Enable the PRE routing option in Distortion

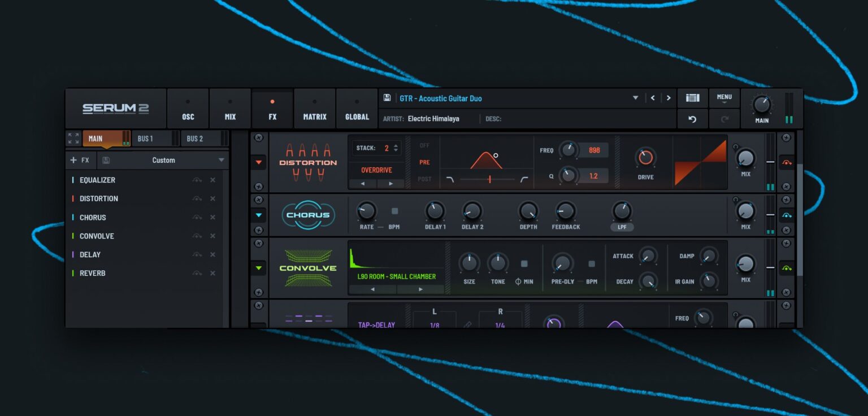point(424,161)
